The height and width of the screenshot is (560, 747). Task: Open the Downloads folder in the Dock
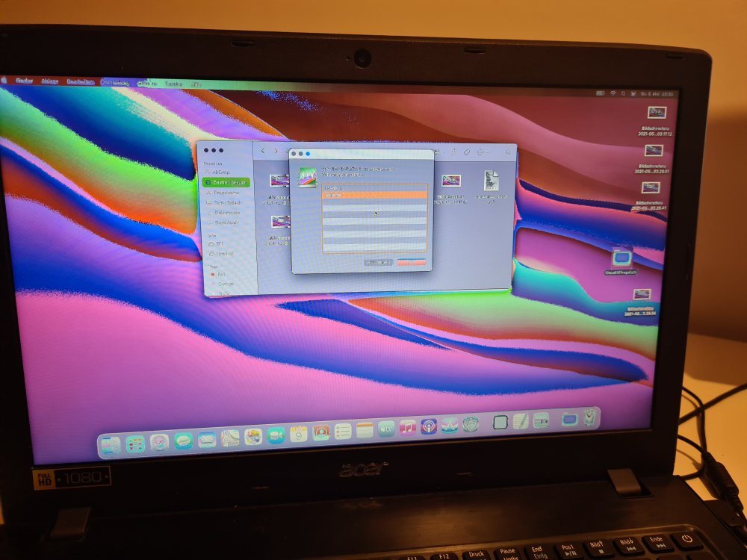(570, 419)
